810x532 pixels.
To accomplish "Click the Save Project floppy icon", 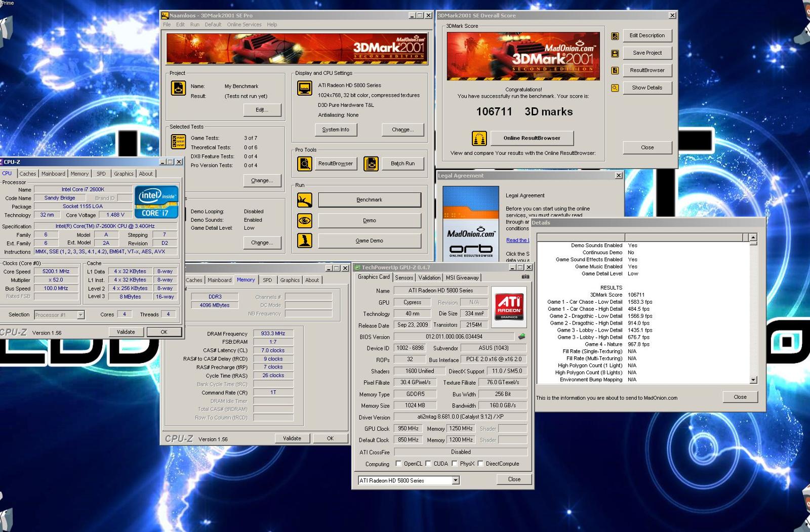I will coord(615,53).
